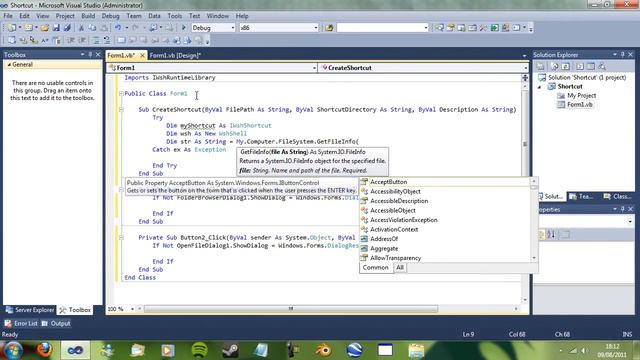The width and height of the screenshot is (640, 360).
Task: Pin the Solution Explorer panel
Action: coord(623,54)
